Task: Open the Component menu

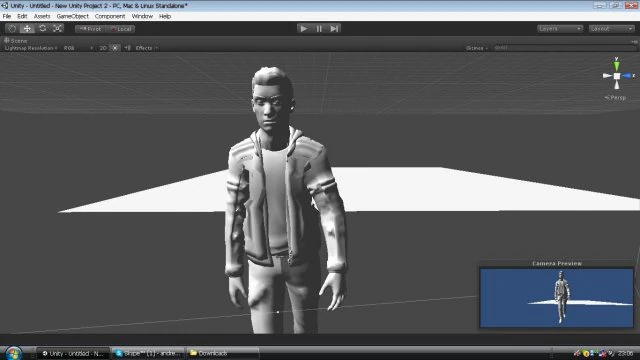Action: [x=110, y=16]
